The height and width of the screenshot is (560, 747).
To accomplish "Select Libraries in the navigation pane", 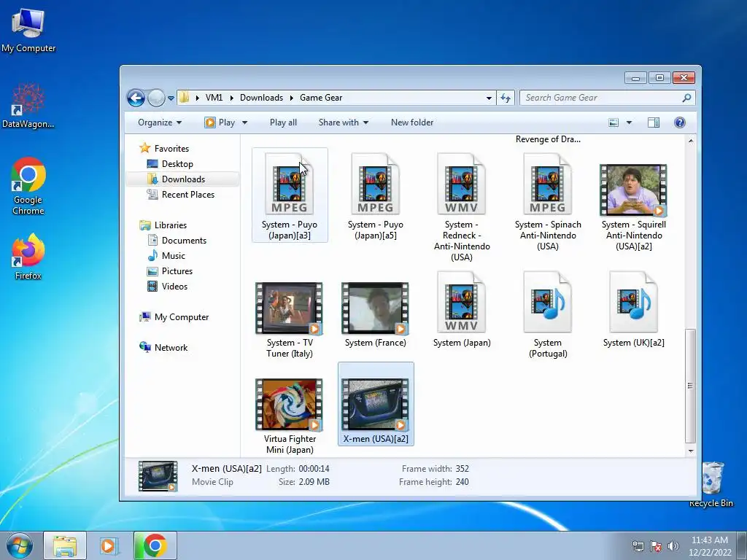I will [163, 225].
